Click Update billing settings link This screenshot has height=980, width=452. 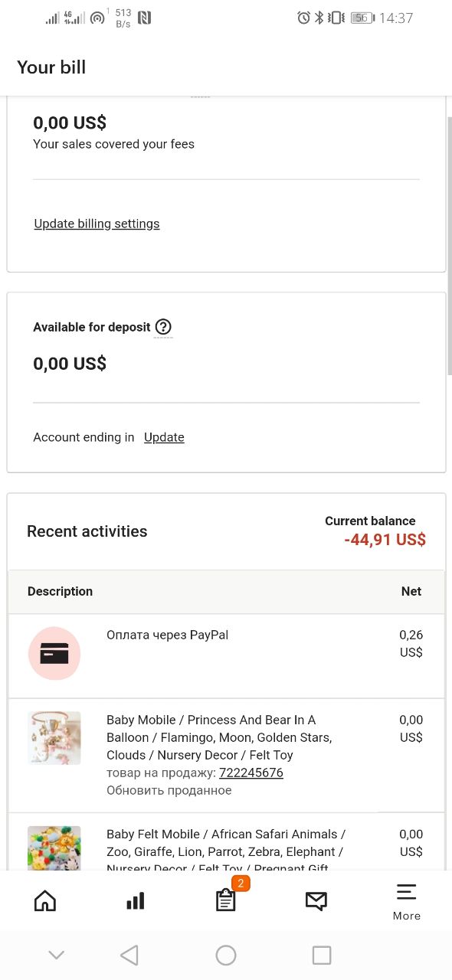pyautogui.click(x=97, y=224)
